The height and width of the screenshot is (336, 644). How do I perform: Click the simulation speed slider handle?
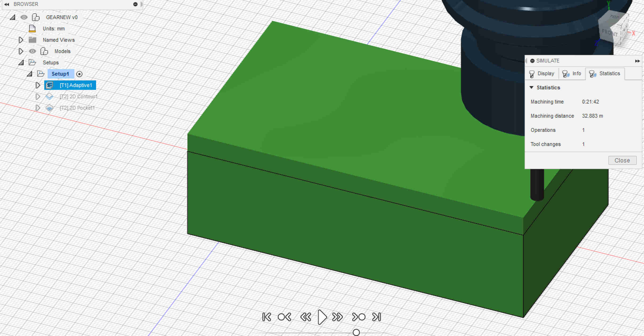point(356,332)
